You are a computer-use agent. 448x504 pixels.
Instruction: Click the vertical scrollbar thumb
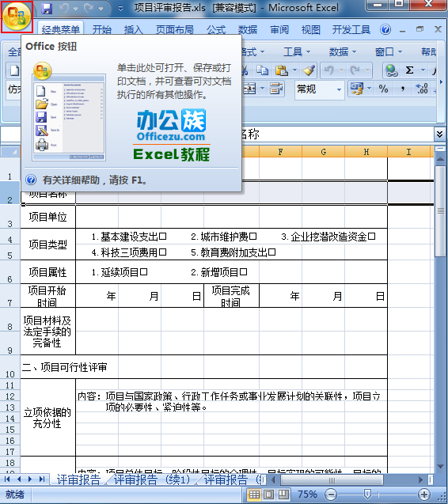[440, 210]
